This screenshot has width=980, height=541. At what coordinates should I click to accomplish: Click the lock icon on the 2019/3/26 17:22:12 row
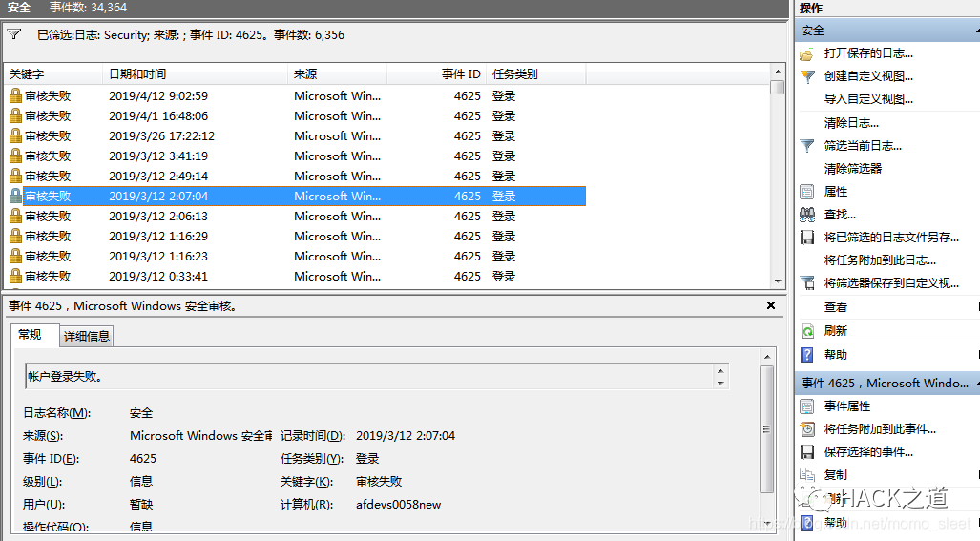point(15,136)
